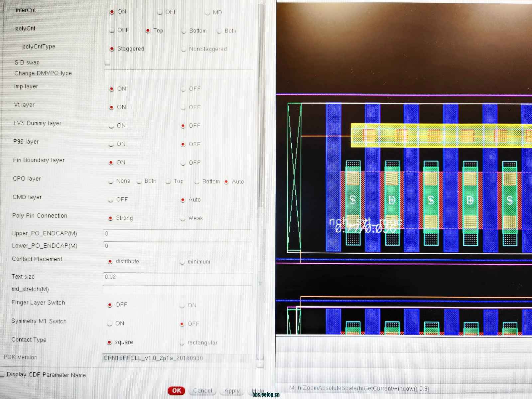Select Weak for Poly Pin Connection
The height and width of the screenshot is (399, 532).
point(183,218)
